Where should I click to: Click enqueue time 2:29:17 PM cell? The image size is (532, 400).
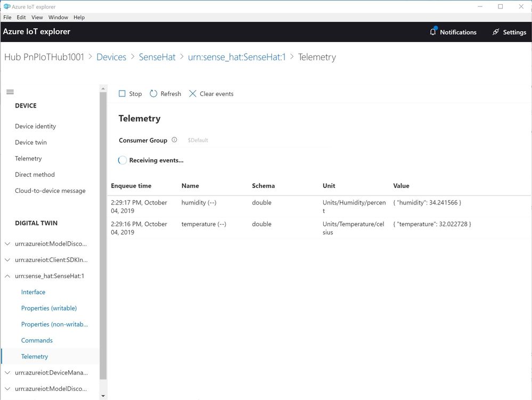click(139, 207)
